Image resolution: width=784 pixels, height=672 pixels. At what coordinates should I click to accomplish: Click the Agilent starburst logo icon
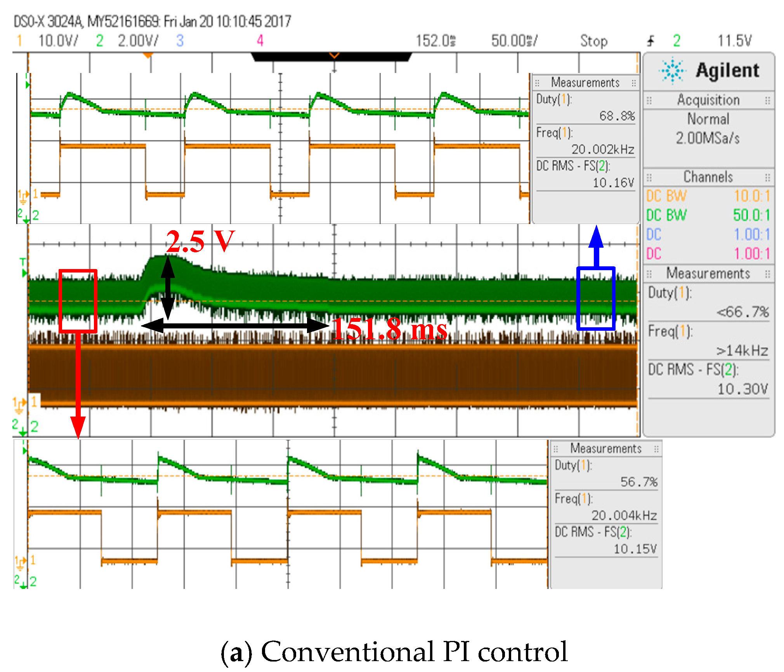tap(673, 71)
